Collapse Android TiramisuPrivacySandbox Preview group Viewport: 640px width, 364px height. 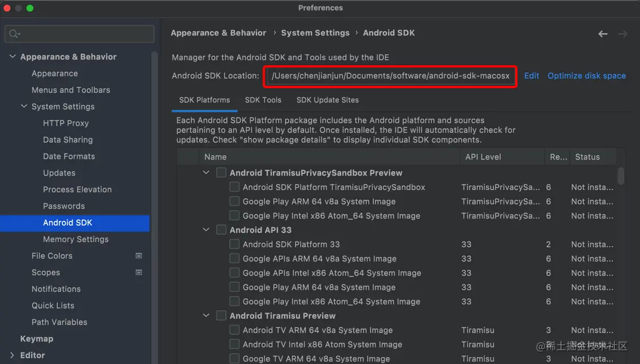click(206, 173)
